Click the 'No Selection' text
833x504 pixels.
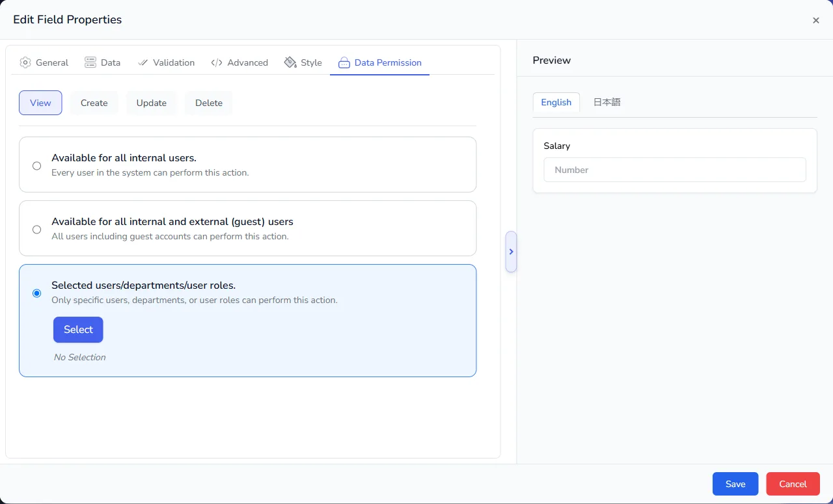(x=79, y=357)
